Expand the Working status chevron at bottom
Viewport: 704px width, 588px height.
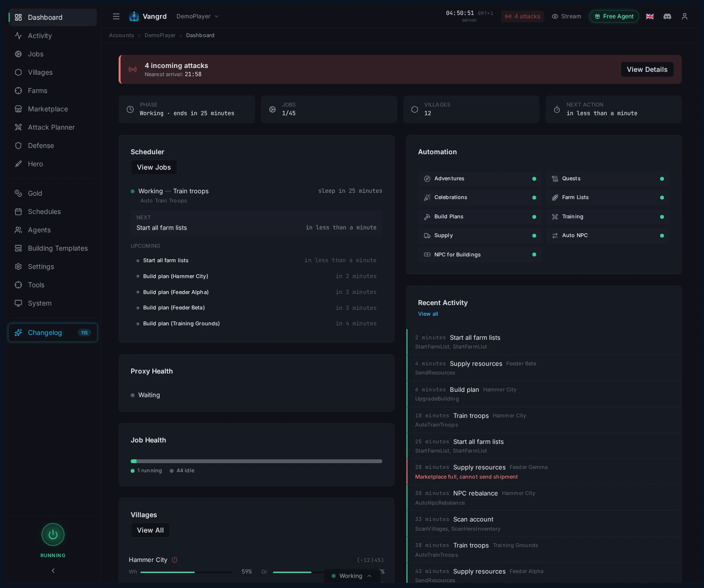[369, 575]
